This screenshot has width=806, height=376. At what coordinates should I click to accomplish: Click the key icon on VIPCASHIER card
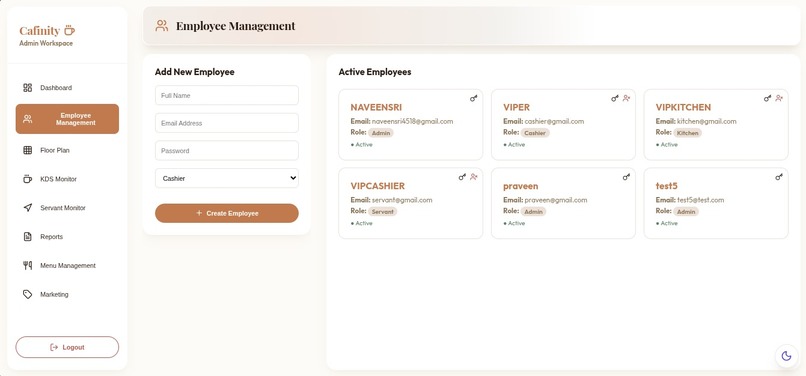click(462, 177)
